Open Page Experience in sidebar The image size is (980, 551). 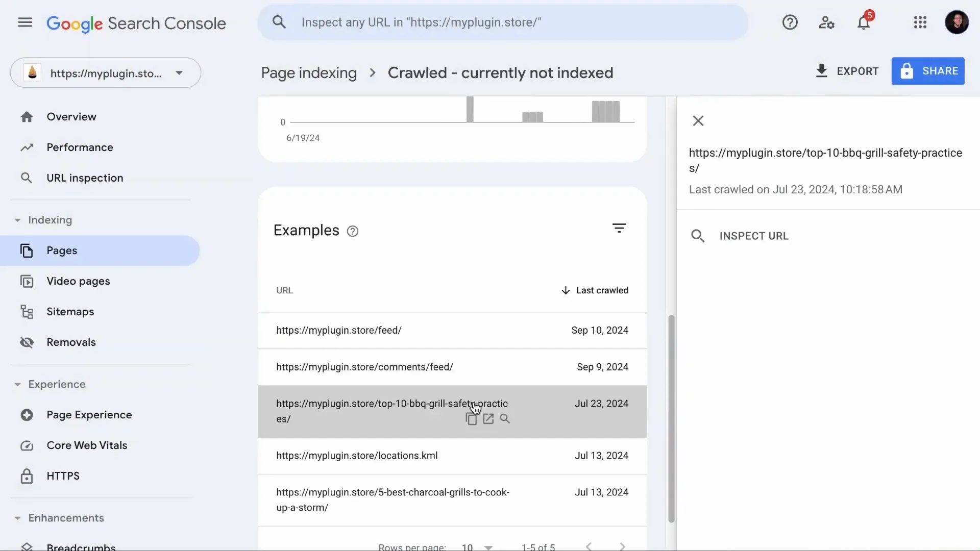(x=89, y=415)
